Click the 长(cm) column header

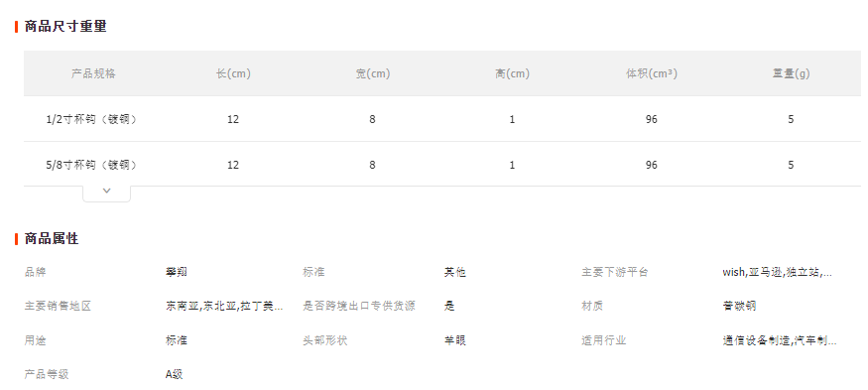(x=233, y=73)
